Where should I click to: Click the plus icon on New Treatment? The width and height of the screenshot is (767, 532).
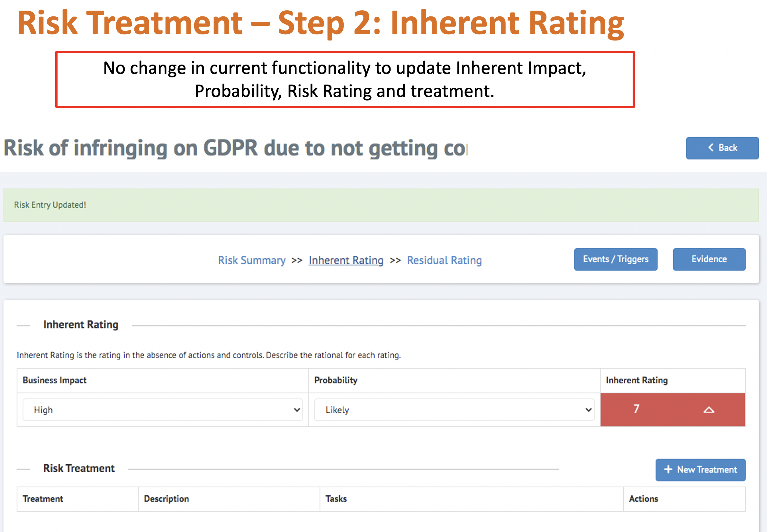[668, 469]
